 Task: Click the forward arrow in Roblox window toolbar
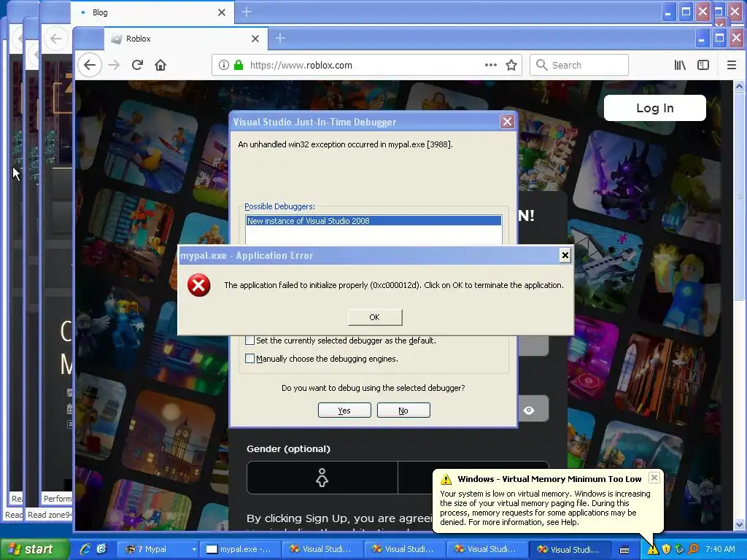pos(114,65)
